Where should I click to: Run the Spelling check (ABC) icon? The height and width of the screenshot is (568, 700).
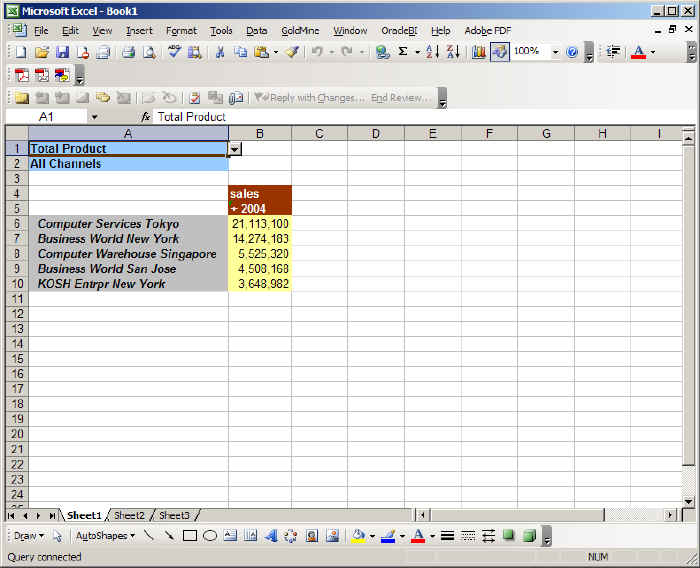click(x=174, y=52)
